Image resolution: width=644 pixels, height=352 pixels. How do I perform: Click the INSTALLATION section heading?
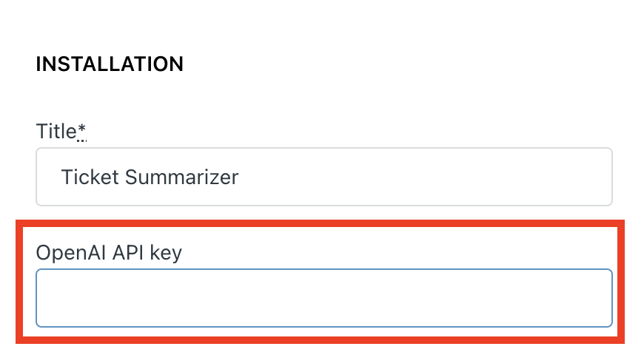(110, 64)
